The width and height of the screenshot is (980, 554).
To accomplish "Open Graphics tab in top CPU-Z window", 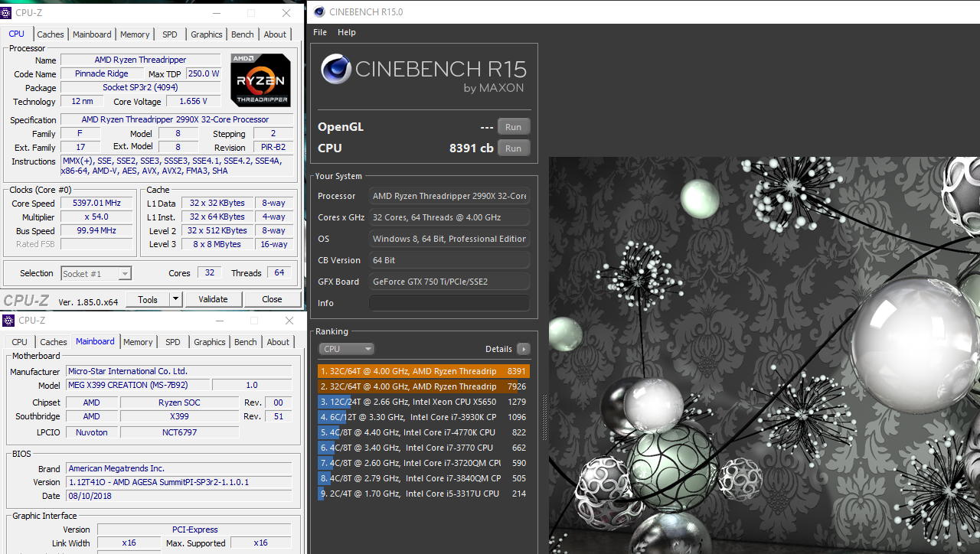I will (x=207, y=34).
